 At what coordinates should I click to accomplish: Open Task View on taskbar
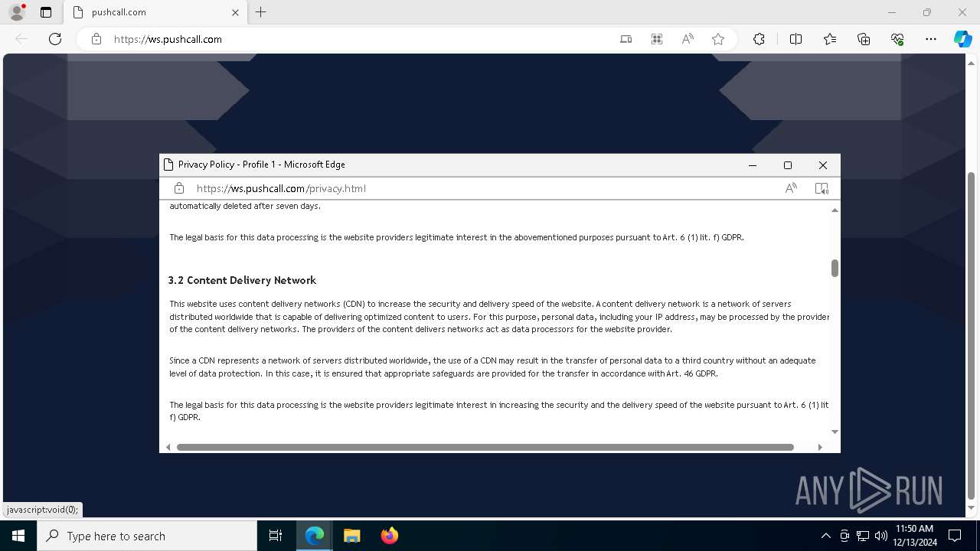pyautogui.click(x=276, y=536)
